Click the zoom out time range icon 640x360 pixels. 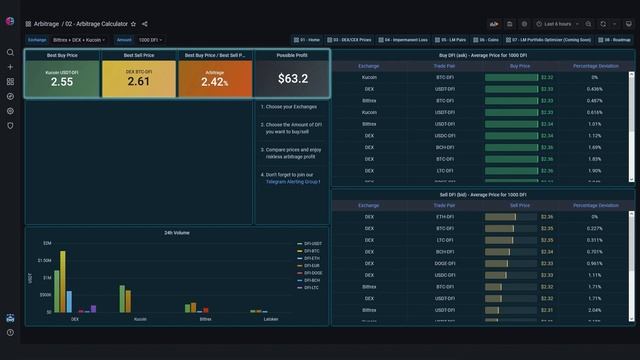coord(588,24)
